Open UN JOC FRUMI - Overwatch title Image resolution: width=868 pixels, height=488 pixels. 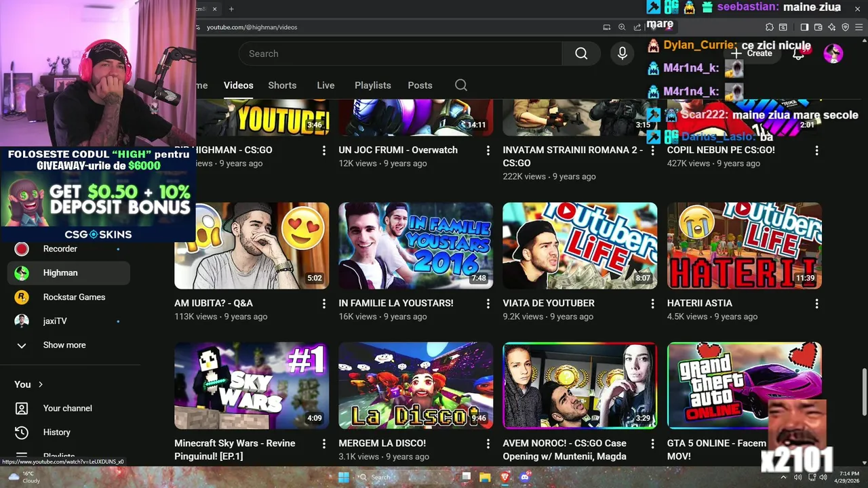coord(398,150)
